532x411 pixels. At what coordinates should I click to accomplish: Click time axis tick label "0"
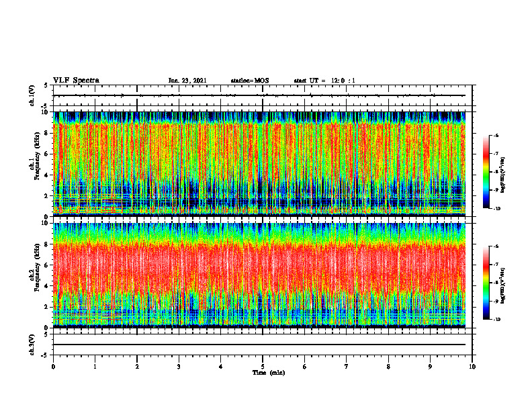(53, 367)
